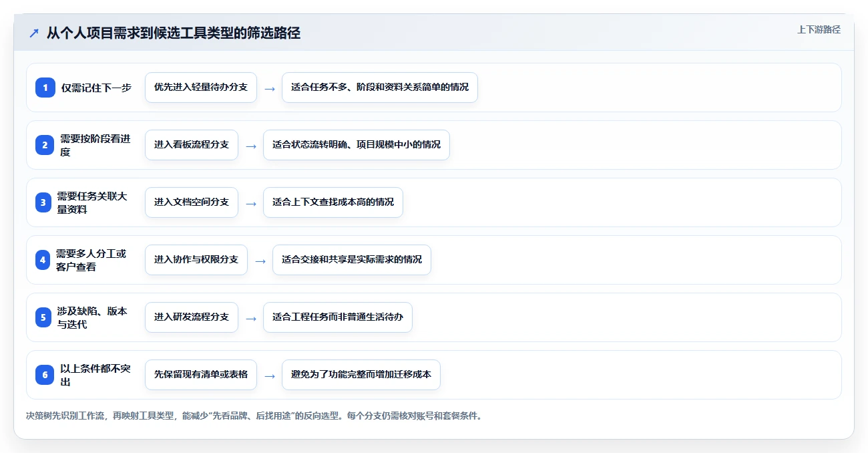Click the arrow after 进入看板流程分支
The height and width of the screenshot is (453, 868).
tap(251, 146)
